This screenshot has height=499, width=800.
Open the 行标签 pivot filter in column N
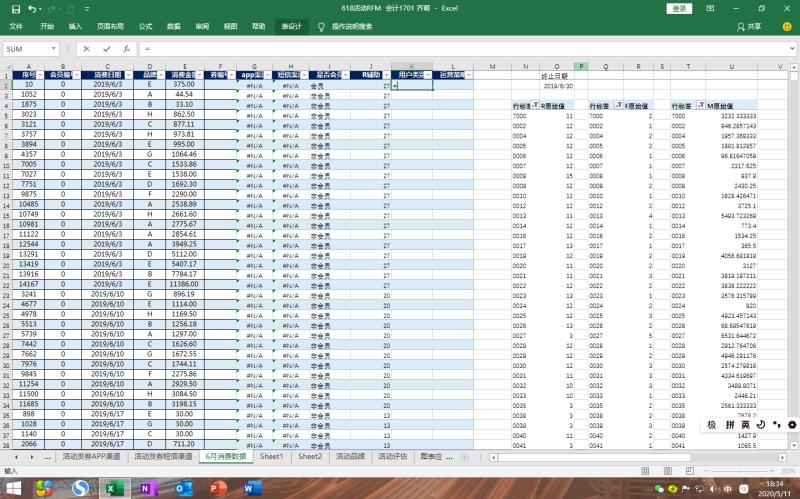click(x=536, y=105)
